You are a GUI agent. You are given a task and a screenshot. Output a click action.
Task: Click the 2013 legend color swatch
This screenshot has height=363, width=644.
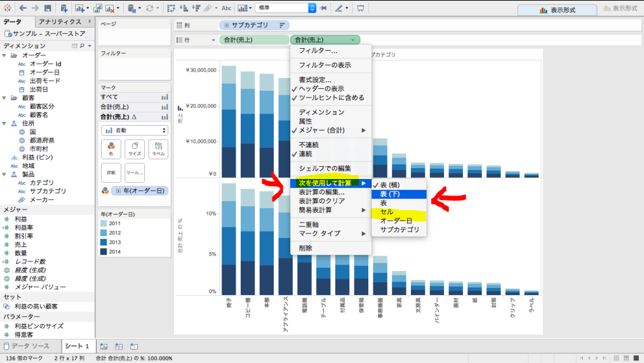(x=104, y=242)
